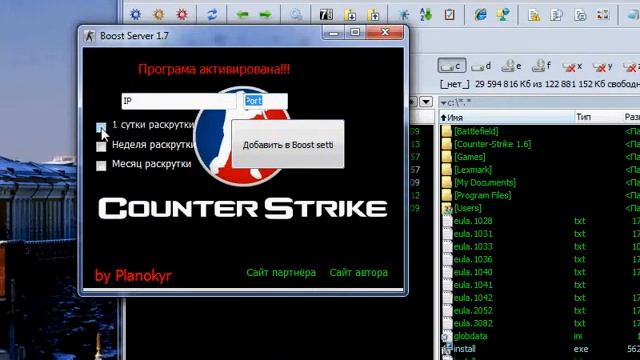
Task: Enable '1 сутки раскрутки' checkbox
Action: [x=101, y=127]
